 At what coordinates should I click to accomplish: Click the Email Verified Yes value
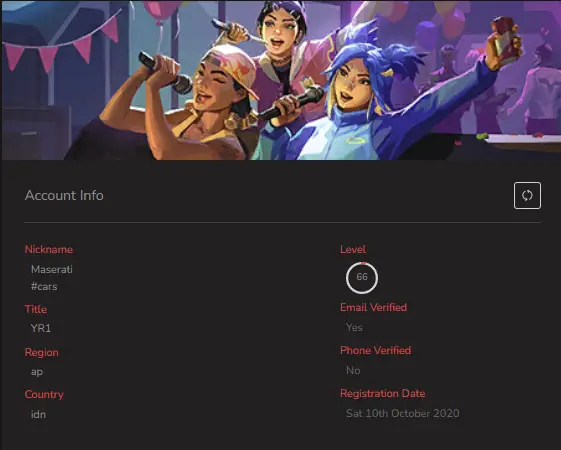coord(354,327)
